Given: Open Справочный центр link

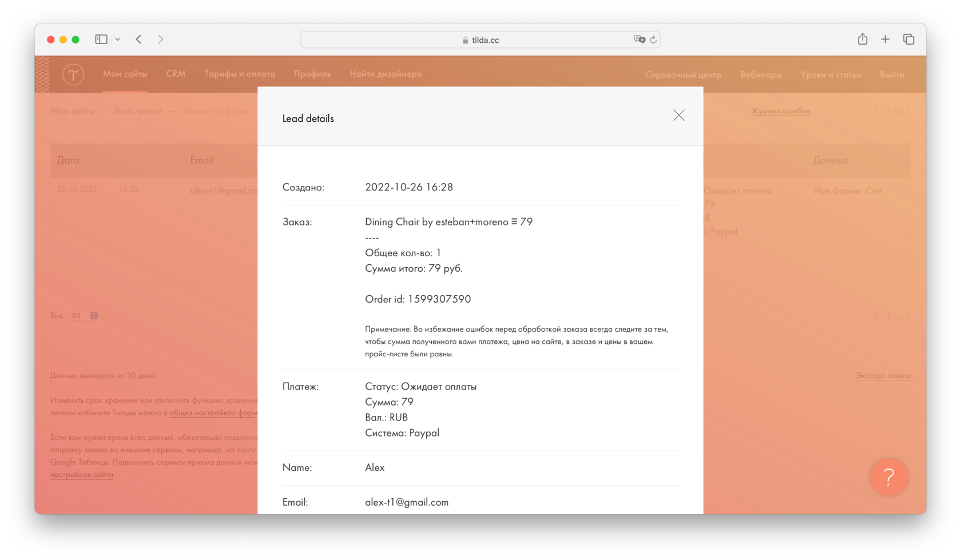Looking at the screenshot, I should pos(683,74).
